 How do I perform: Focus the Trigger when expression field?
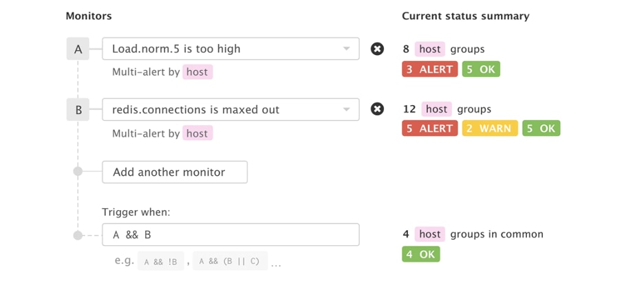coord(230,235)
